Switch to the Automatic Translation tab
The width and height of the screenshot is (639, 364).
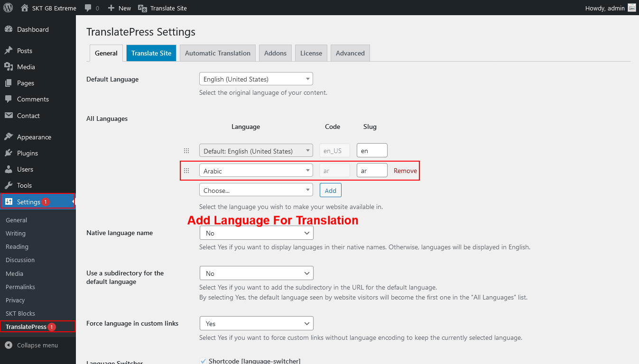click(218, 53)
